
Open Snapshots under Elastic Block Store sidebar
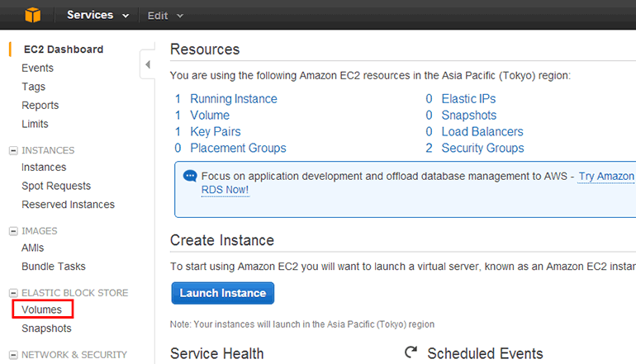click(x=46, y=329)
